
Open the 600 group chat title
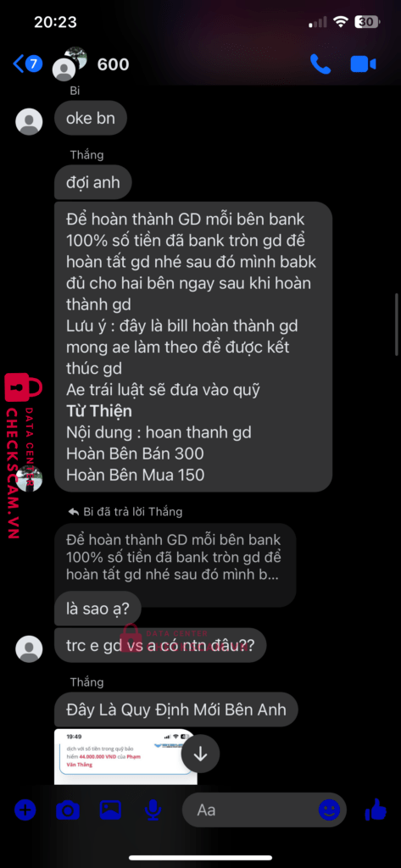click(x=113, y=64)
